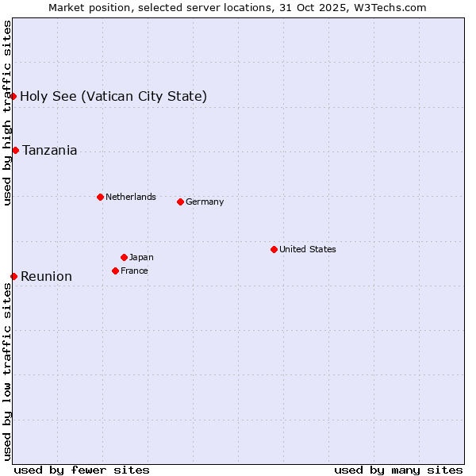Click the red Holy See data point marker
The image size is (476, 476).
click(x=13, y=96)
